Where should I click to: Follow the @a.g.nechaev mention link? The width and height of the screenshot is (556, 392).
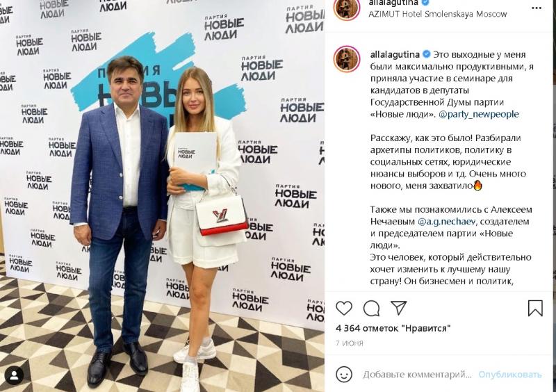(x=446, y=221)
